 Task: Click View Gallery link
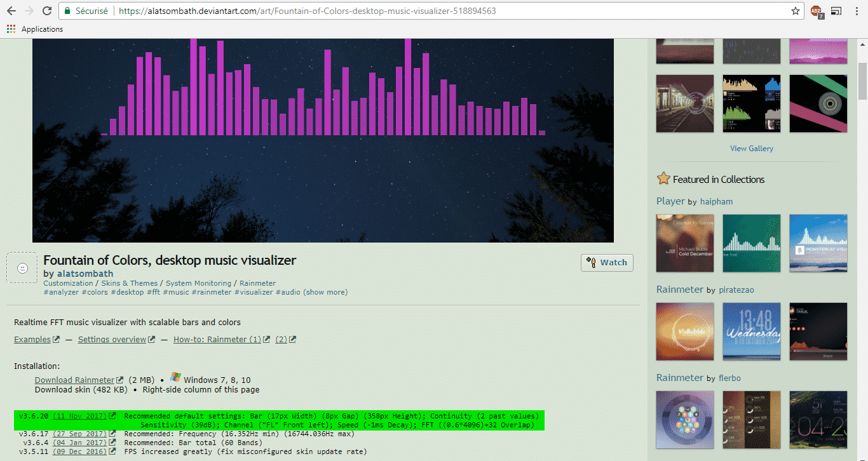click(752, 149)
